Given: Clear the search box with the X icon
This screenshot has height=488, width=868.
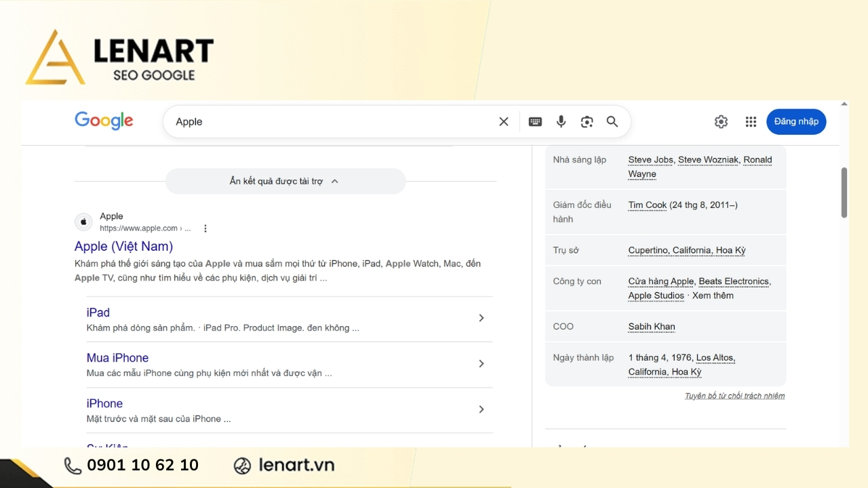Looking at the screenshot, I should tap(504, 122).
